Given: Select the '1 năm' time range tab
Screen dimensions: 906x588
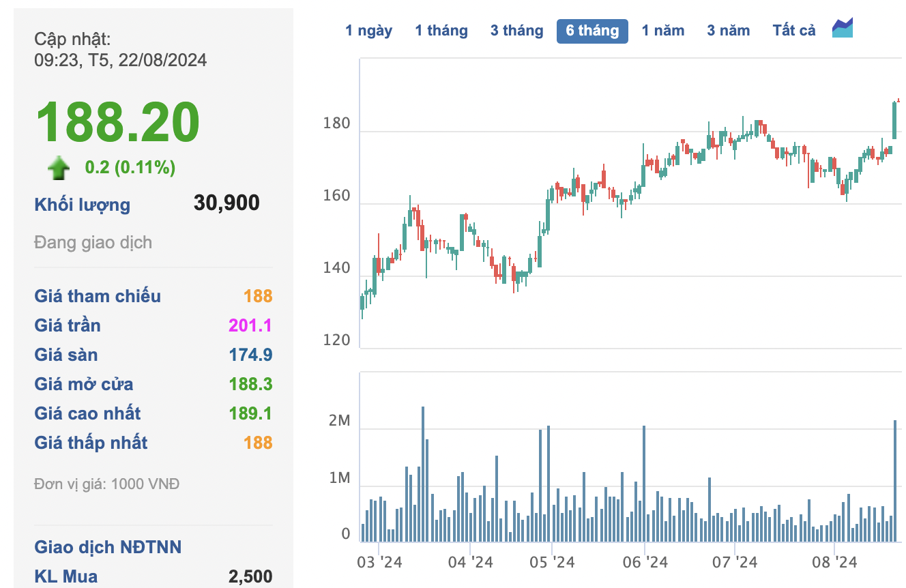Looking at the screenshot, I should (662, 31).
